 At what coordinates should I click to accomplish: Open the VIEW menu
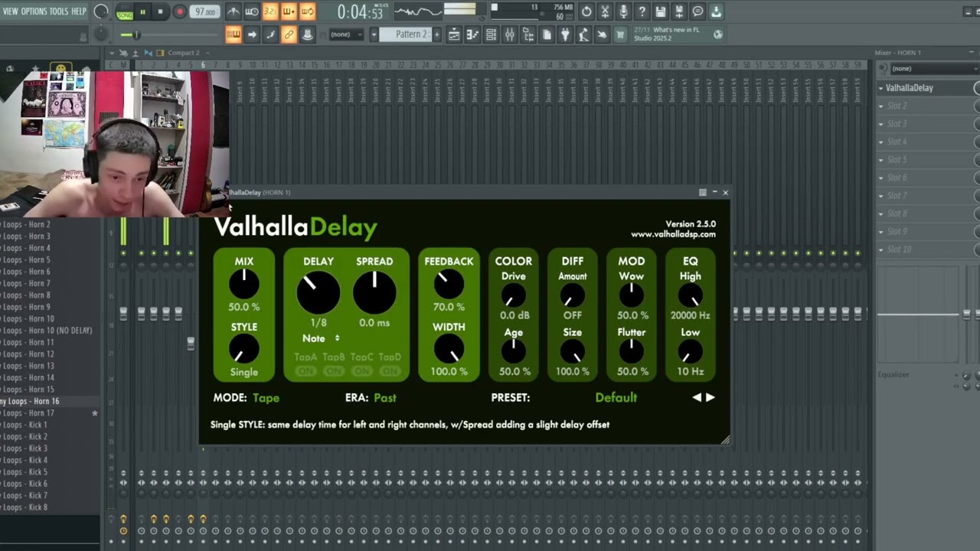(10, 11)
